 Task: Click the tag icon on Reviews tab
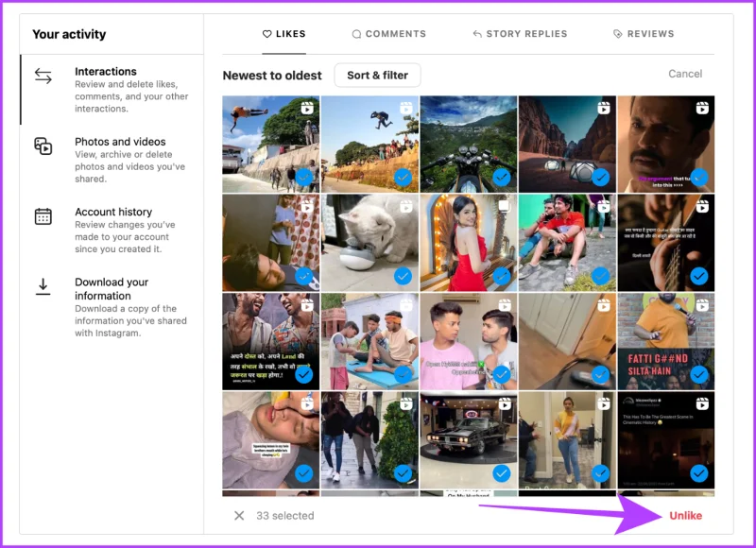click(x=617, y=34)
